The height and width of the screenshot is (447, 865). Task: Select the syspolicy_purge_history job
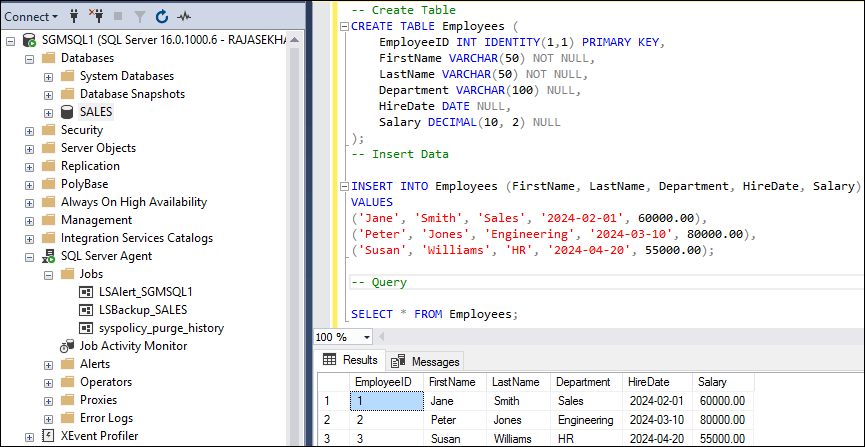click(160, 328)
